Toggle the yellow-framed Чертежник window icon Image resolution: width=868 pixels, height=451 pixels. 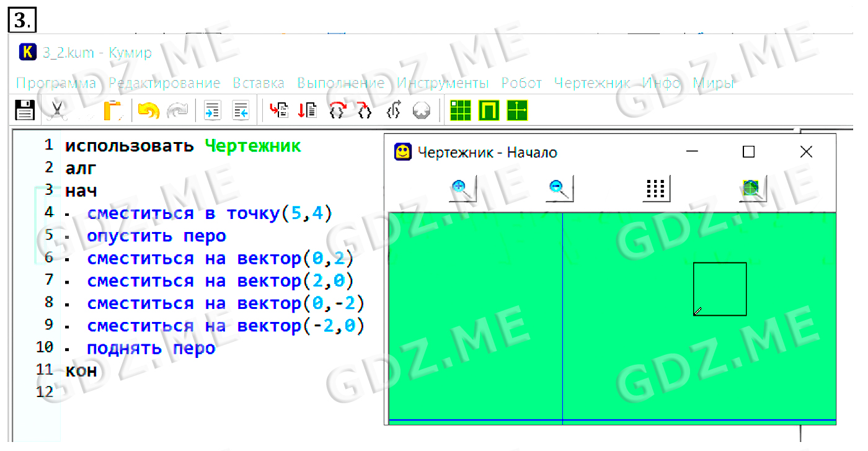489,111
